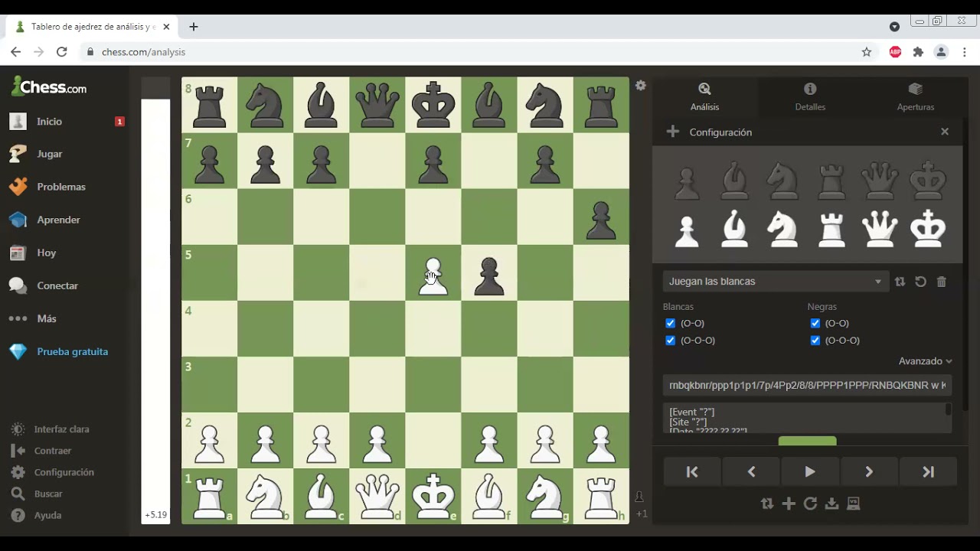Click the bottom toolbar download icon
The width and height of the screenshot is (980, 551).
pos(831,504)
